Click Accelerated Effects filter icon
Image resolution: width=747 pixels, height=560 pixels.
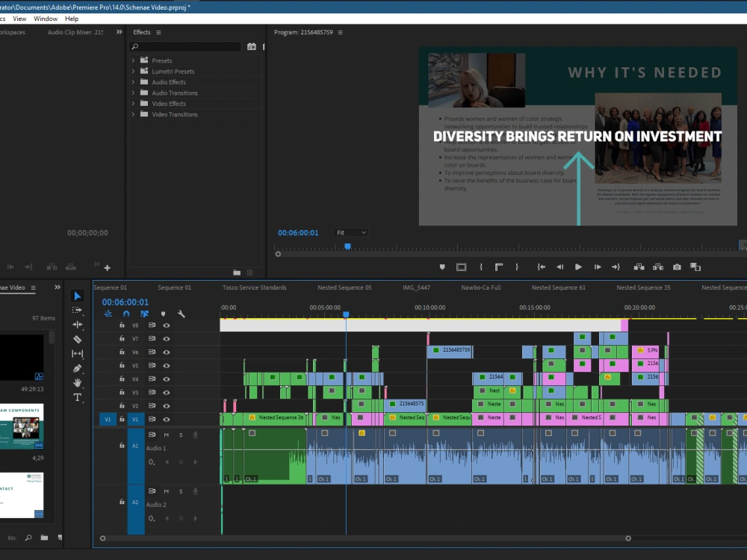point(252,46)
